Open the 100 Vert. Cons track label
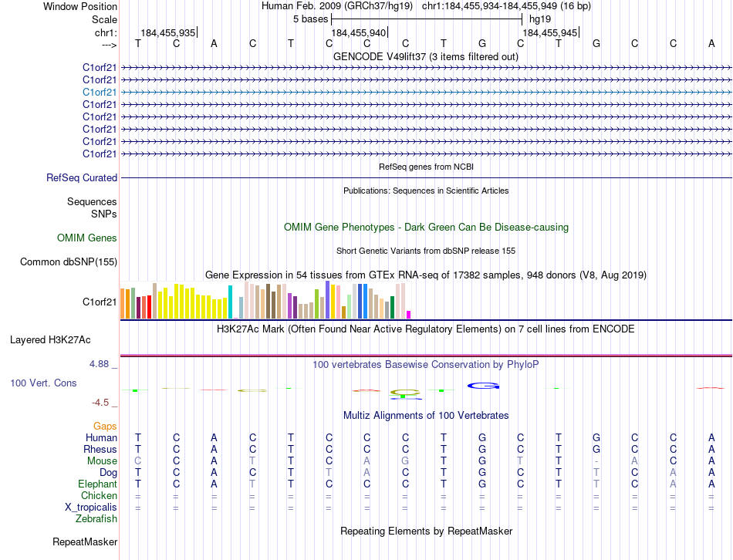 (43, 383)
